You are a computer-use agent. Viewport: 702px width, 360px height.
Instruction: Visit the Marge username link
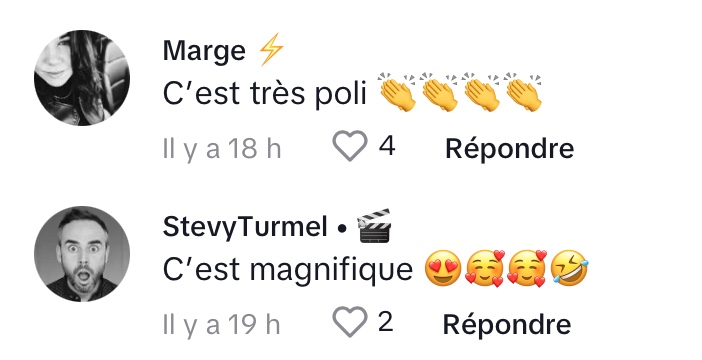click(204, 51)
